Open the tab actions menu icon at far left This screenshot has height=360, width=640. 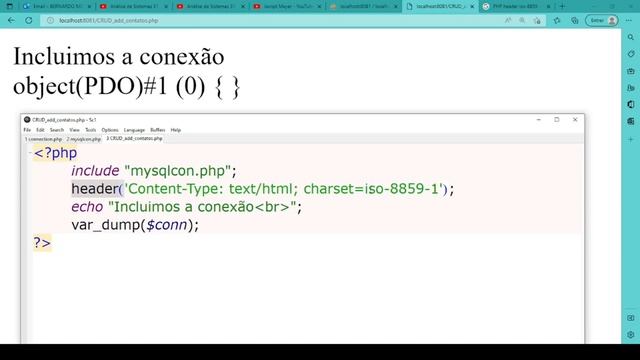tap(10, 6)
